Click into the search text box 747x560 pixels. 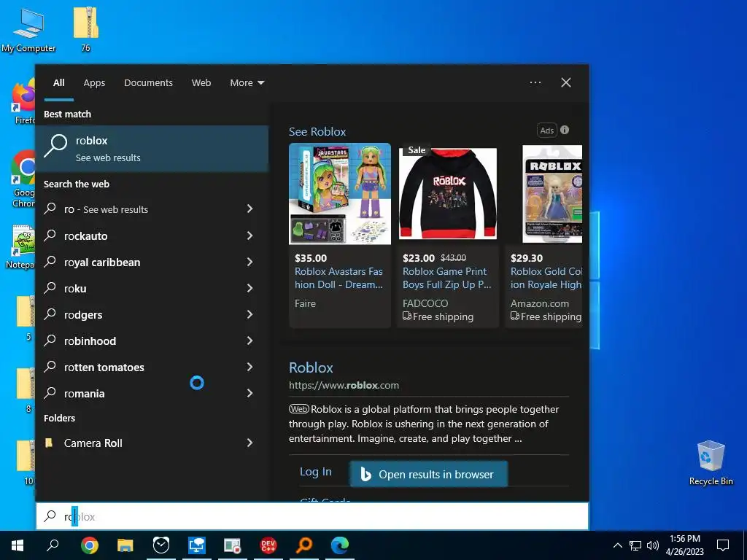[312, 516]
